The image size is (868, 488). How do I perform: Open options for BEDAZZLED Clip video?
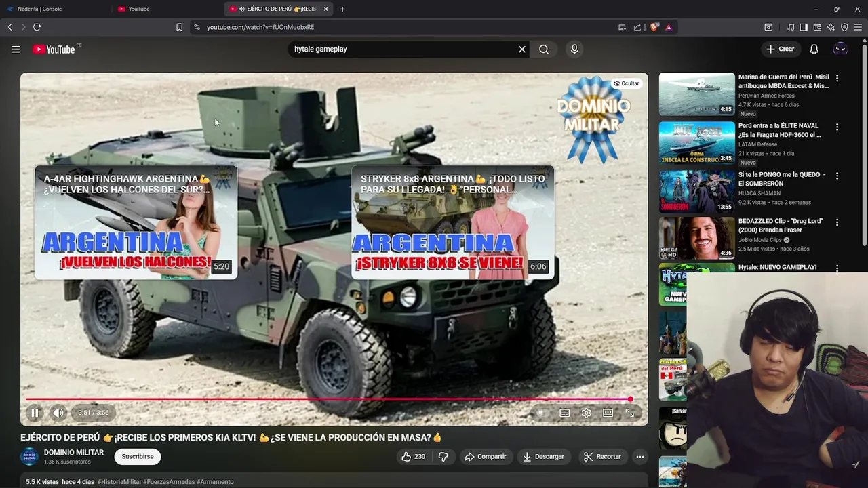point(837,222)
